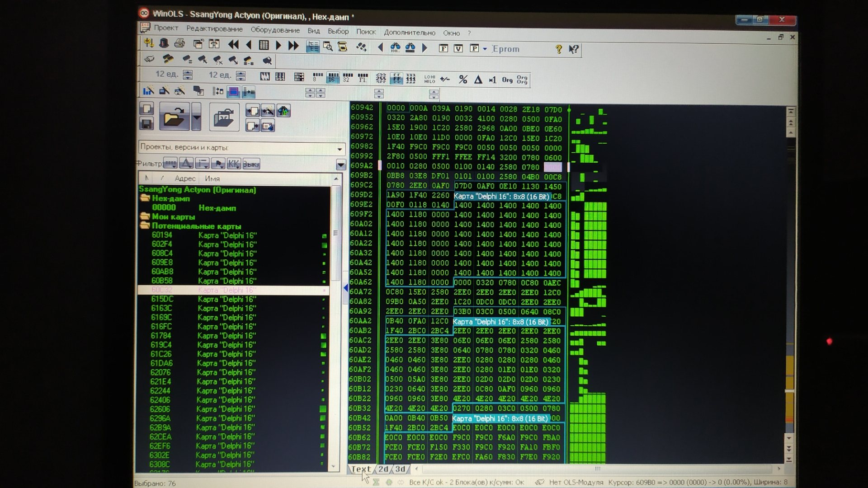
Task: Toggle 111 binary number format
Action: [411, 79]
